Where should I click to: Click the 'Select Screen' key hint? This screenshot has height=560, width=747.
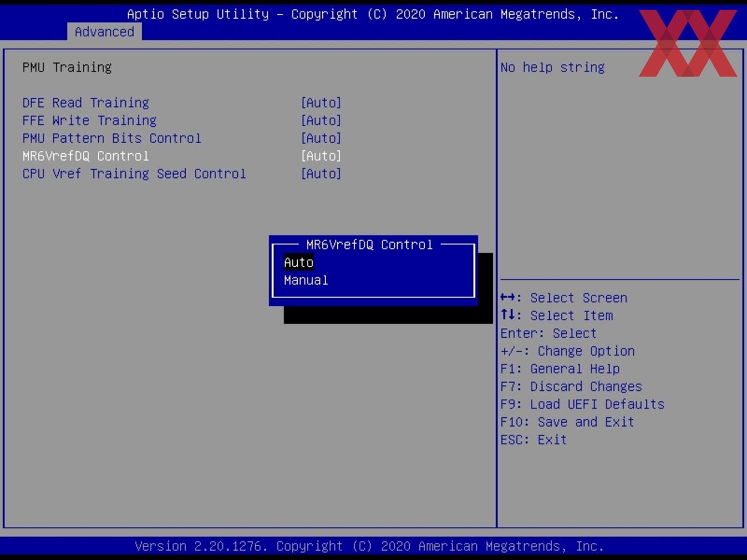[564, 298]
